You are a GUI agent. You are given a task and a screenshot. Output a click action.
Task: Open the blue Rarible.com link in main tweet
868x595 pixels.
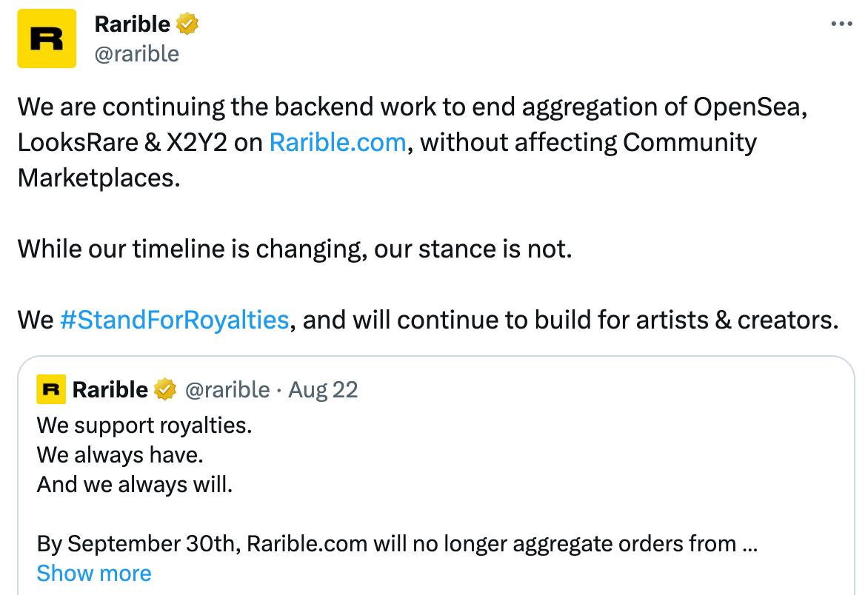pos(338,142)
